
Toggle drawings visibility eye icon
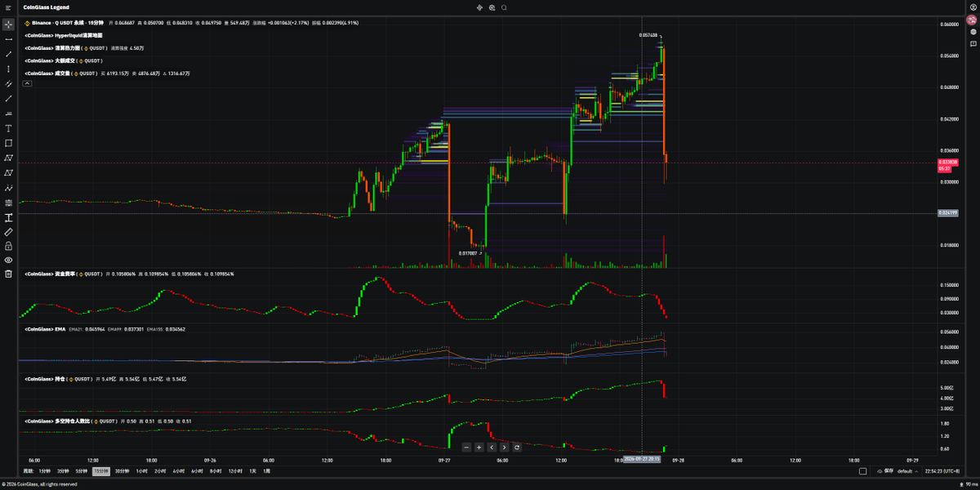[8, 260]
